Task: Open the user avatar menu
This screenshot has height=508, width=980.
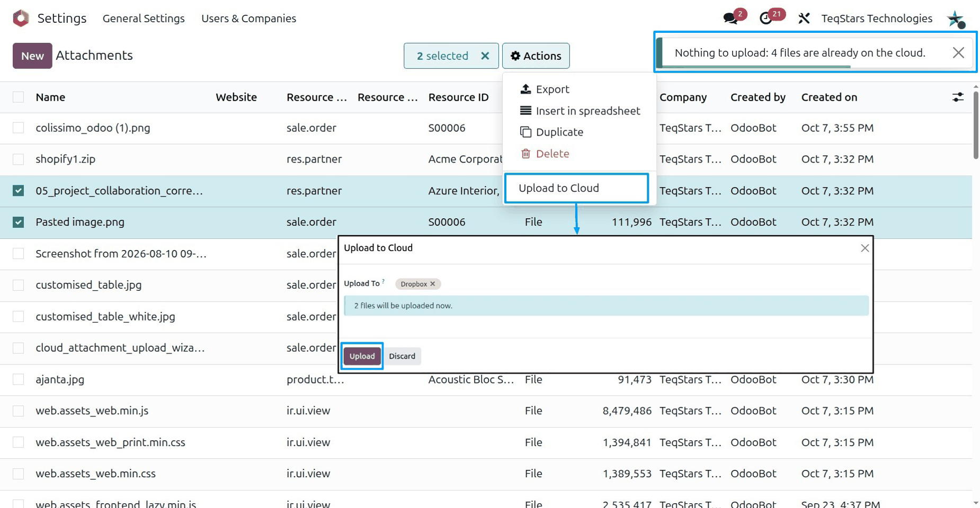Action: click(956, 19)
